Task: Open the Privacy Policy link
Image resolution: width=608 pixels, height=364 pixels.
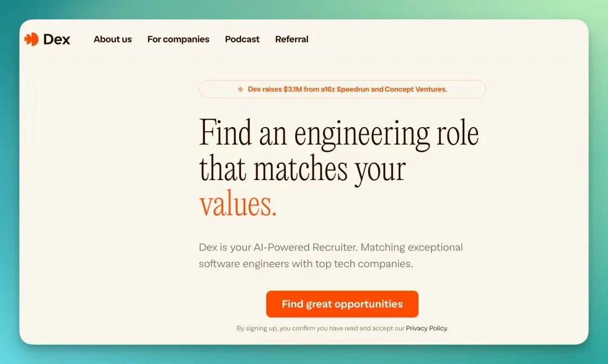Action: (426, 329)
